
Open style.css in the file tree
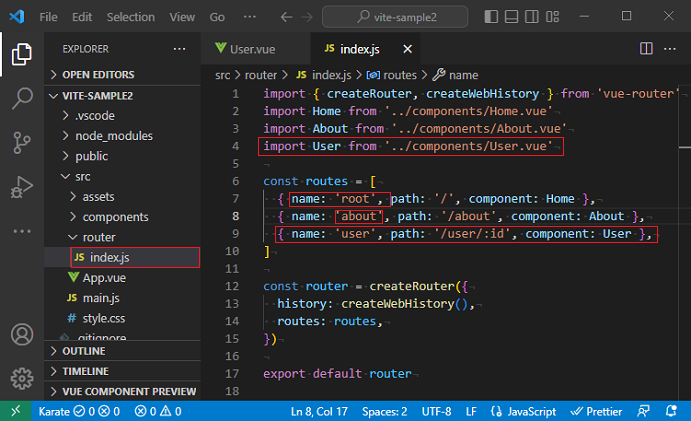[x=123, y=318]
